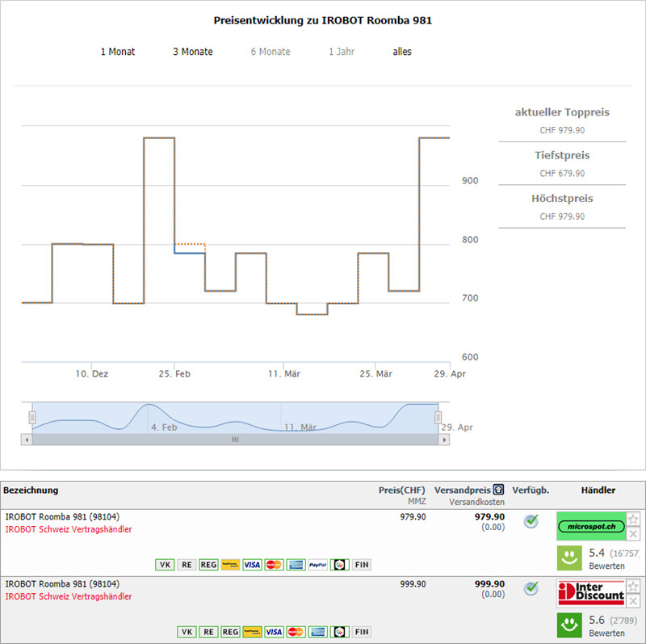Image resolution: width=646 pixels, height=644 pixels.
Task: Click the microspot.ch retailer logo
Action: pos(591,526)
